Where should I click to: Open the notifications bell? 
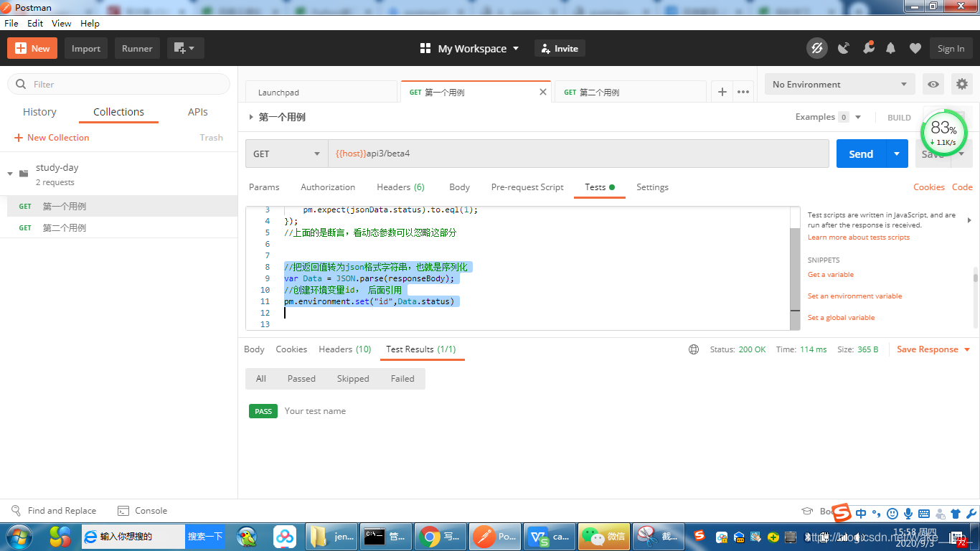click(x=891, y=48)
